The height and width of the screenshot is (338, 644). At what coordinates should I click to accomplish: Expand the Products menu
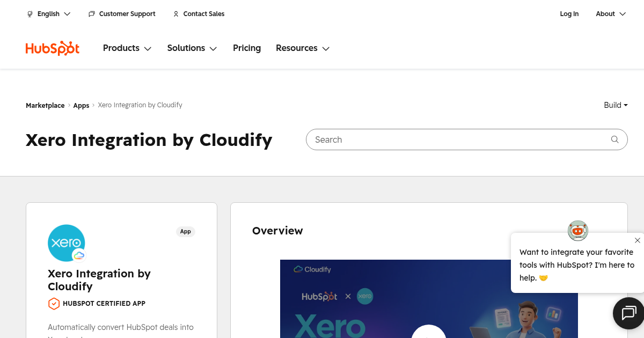127,48
